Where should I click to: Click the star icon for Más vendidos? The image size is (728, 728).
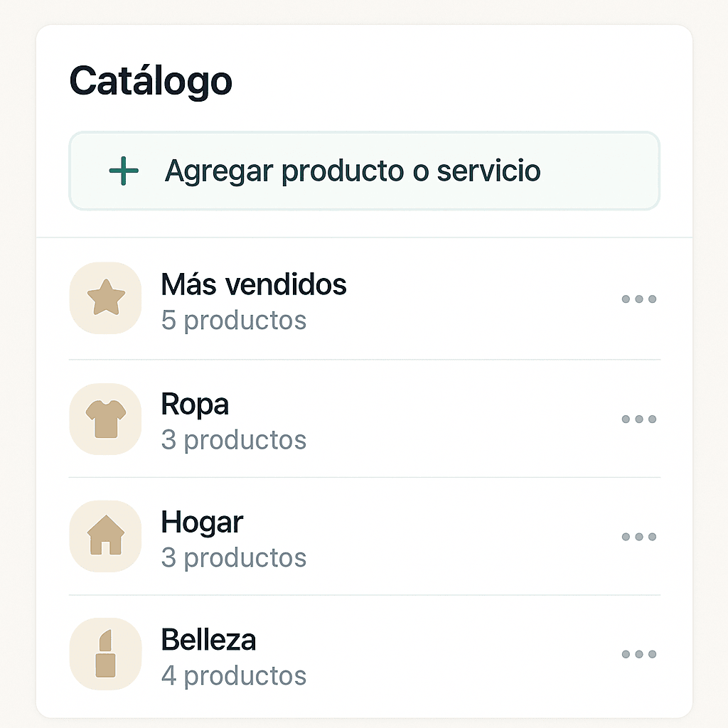point(105,299)
